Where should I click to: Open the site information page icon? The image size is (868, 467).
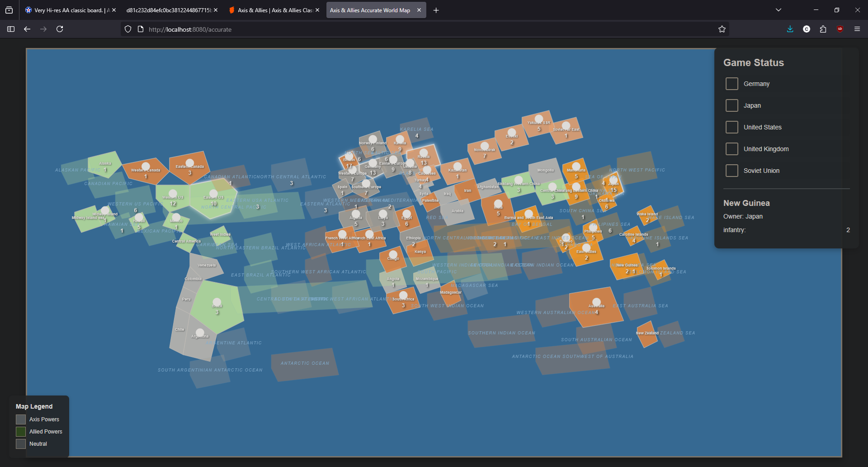tap(141, 29)
